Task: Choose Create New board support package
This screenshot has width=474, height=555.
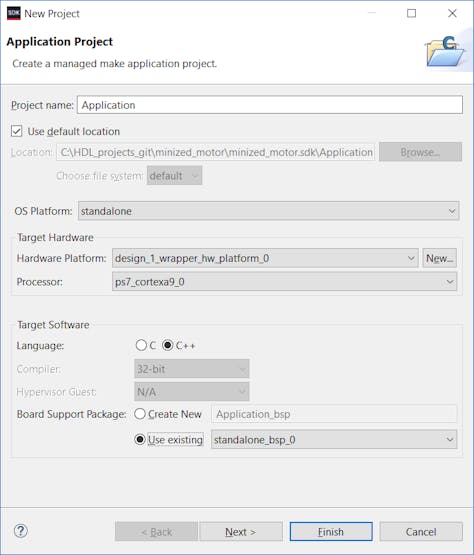Action: coord(140,414)
